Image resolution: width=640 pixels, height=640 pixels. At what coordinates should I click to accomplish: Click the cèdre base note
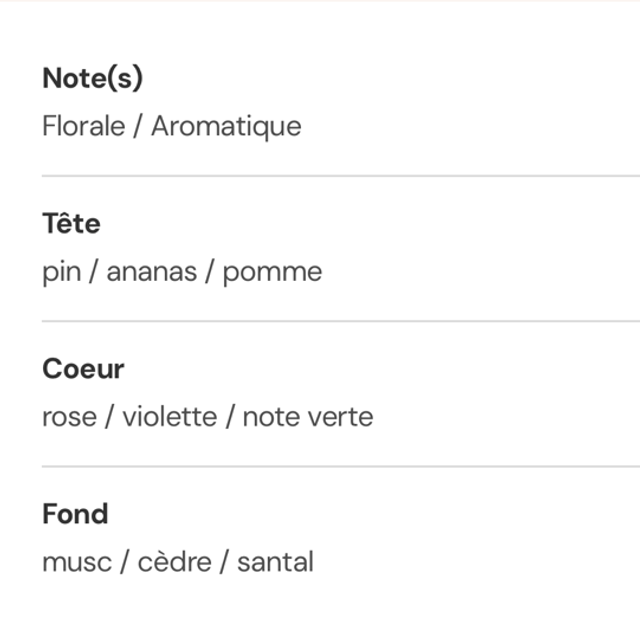pos(173,562)
